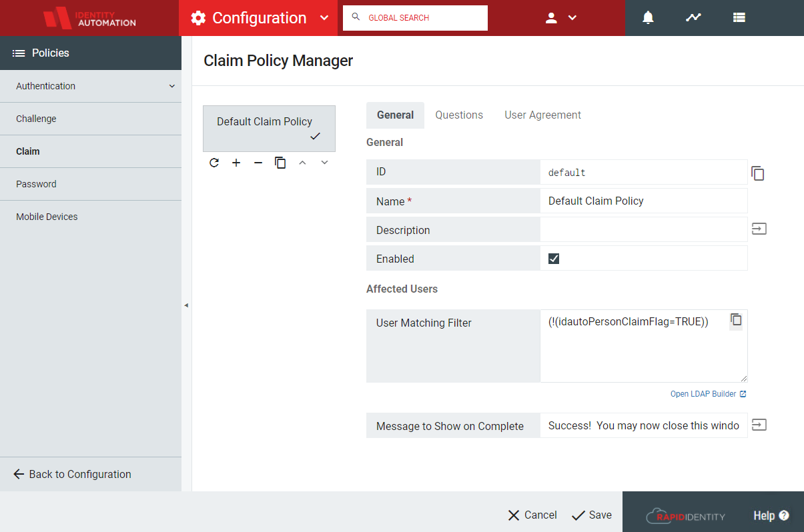Select Default Claim Policy in list
Viewport: 804px width, 532px height.
(269, 129)
